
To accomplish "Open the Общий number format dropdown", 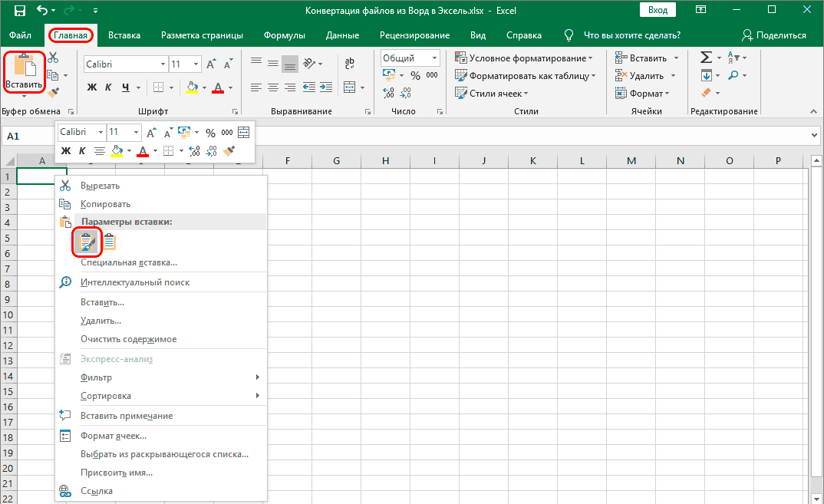I will 409,58.
